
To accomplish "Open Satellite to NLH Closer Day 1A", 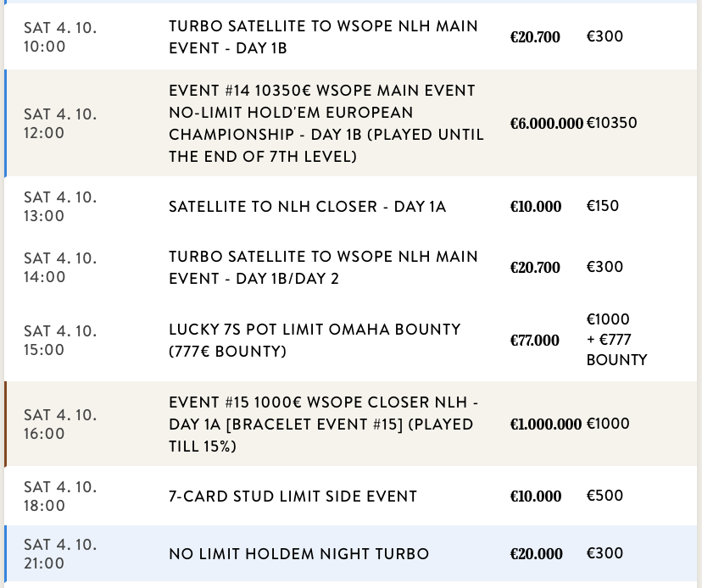I will 307,207.
